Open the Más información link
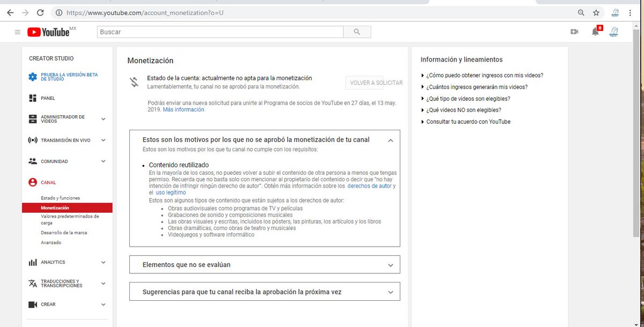The height and width of the screenshot is (327, 644). pyautogui.click(x=184, y=109)
